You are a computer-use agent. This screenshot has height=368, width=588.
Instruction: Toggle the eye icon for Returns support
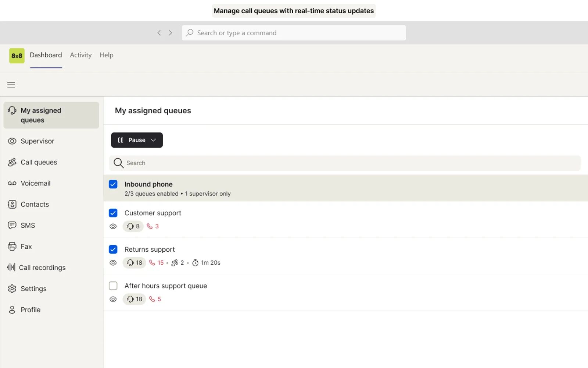tap(113, 263)
